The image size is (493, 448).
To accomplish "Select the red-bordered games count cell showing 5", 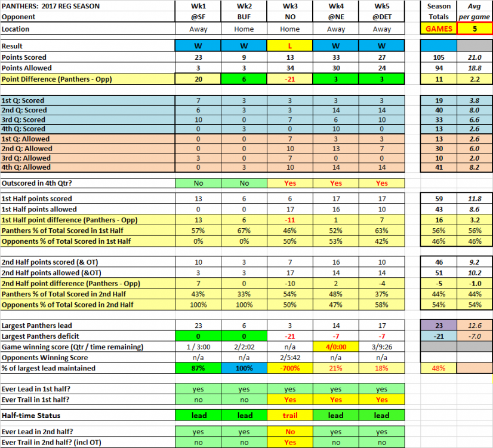I will coord(474,29).
